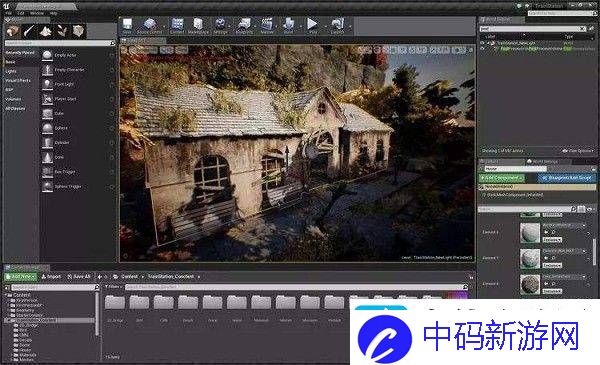Viewport: 600px width, 365px height.
Task: Toggle the second actor's eye visibility in World Outliner
Action: tap(483, 49)
